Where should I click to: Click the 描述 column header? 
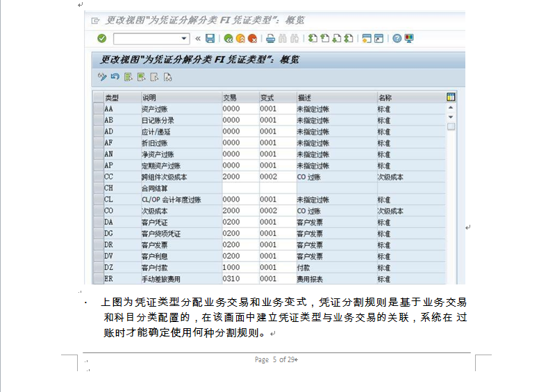(337, 98)
